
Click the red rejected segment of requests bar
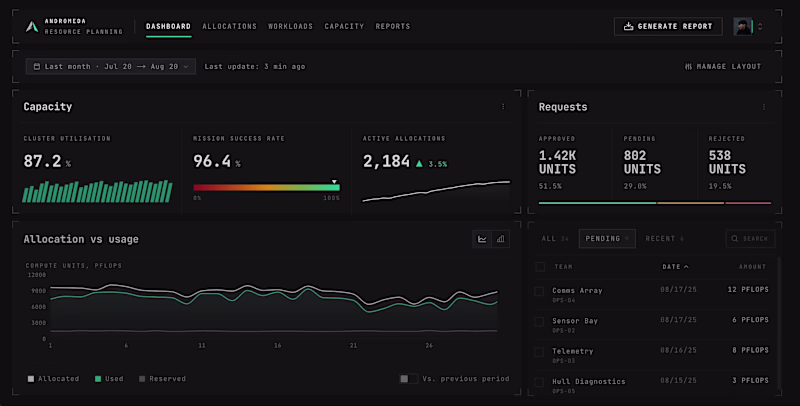748,203
